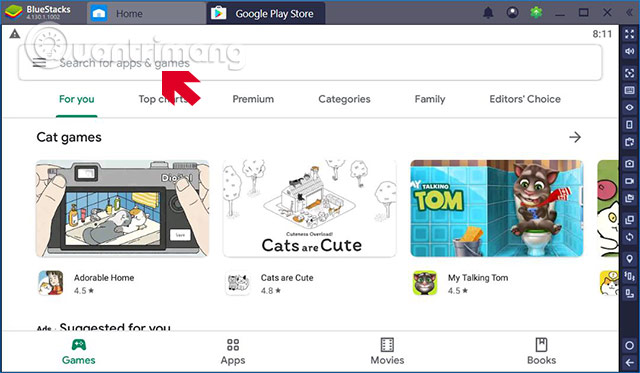Screen dimensions: 640x373
Task: Click the warning triangle status icon
Action: (15, 33)
